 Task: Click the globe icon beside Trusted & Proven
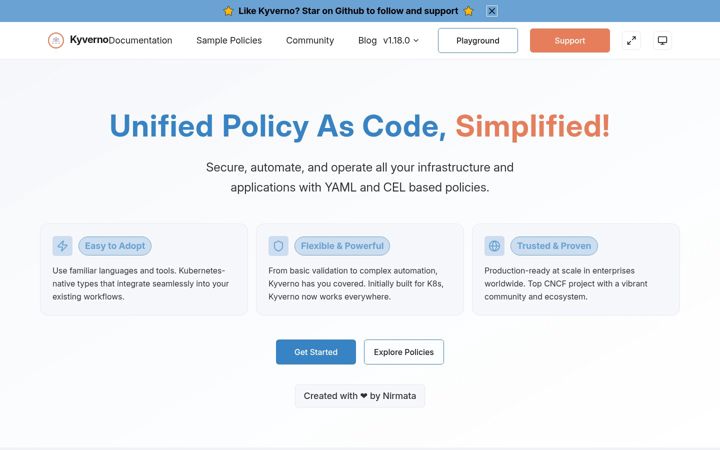[x=494, y=246]
